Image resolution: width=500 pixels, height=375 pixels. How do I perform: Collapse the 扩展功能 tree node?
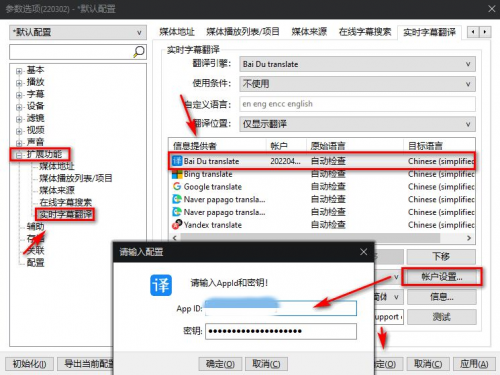click(19, 155)
